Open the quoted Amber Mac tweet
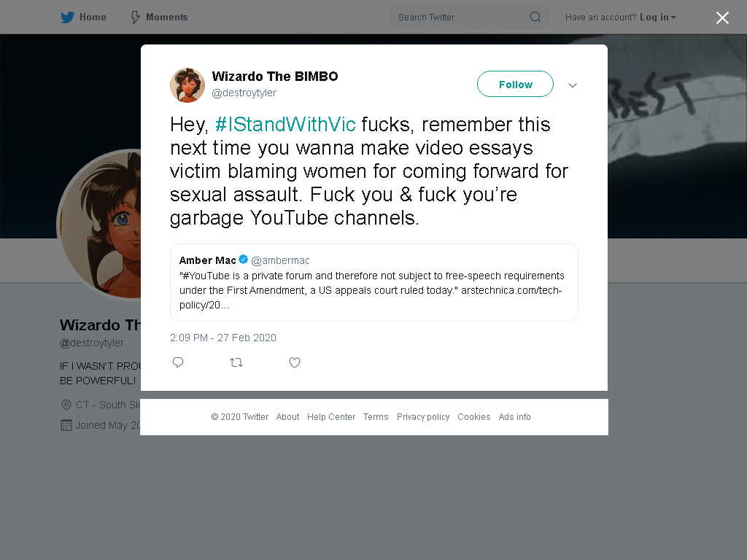Screen dimensions: 747x560 (374, 282)
